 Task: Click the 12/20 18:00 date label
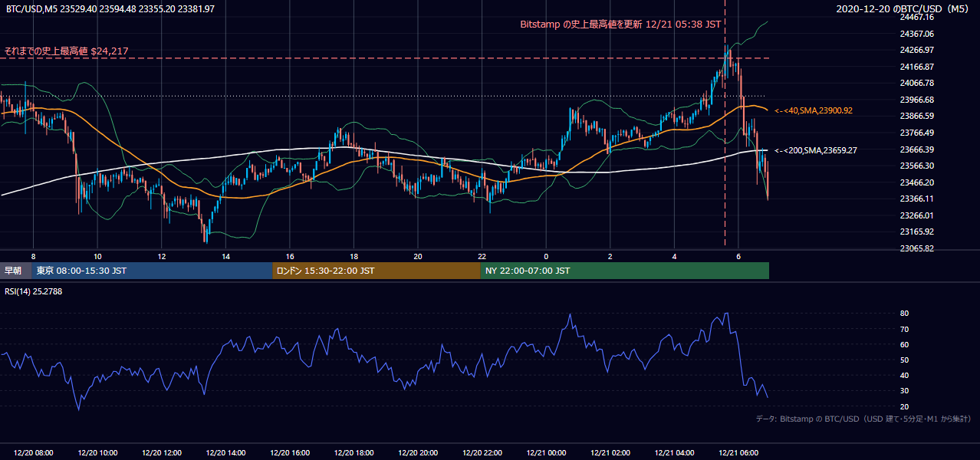354,453
